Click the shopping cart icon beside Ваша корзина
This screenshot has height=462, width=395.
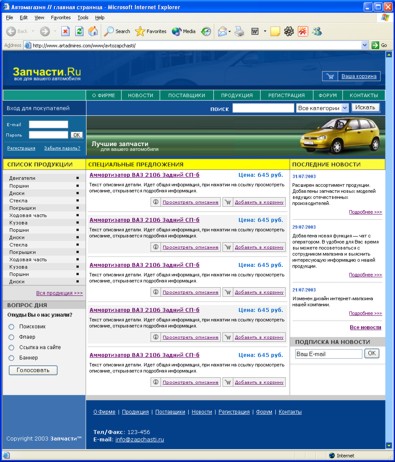pyautogui.click(x=330, y=76)
